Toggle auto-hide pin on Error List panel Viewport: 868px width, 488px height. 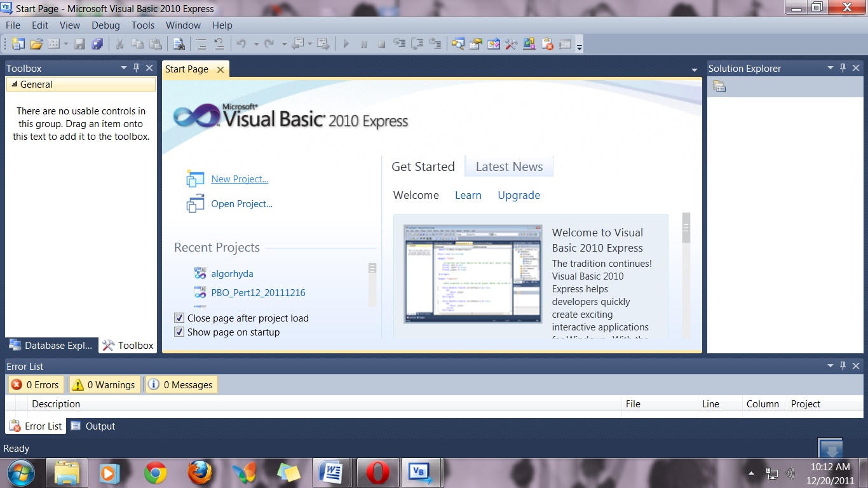point(843,366)
